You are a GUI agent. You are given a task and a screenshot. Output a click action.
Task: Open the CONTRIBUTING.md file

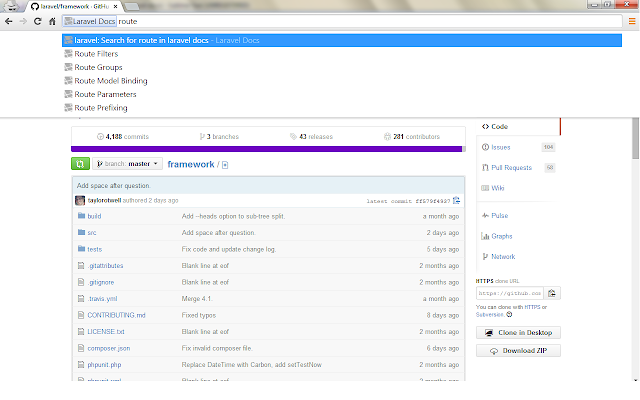pos(116,315)
